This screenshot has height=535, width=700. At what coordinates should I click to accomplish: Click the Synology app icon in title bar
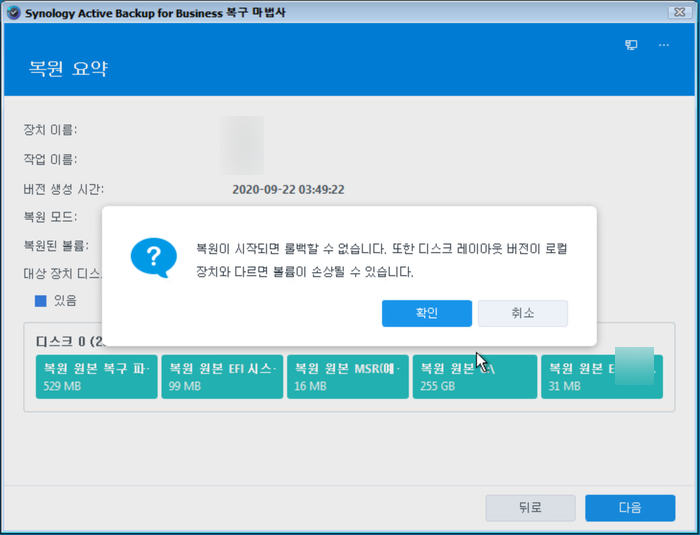[x=14, y=13]
